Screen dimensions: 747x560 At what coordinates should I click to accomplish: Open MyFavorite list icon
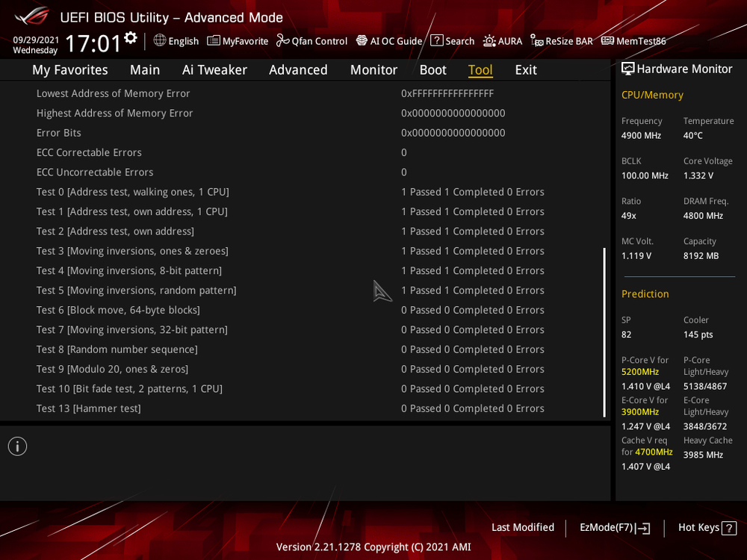coord(214,41)
